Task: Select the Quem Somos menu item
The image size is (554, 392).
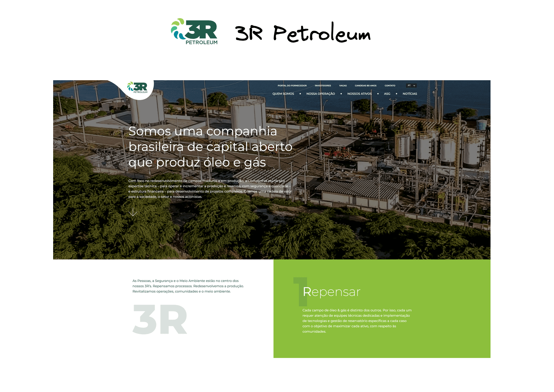Action: point(283,94)
